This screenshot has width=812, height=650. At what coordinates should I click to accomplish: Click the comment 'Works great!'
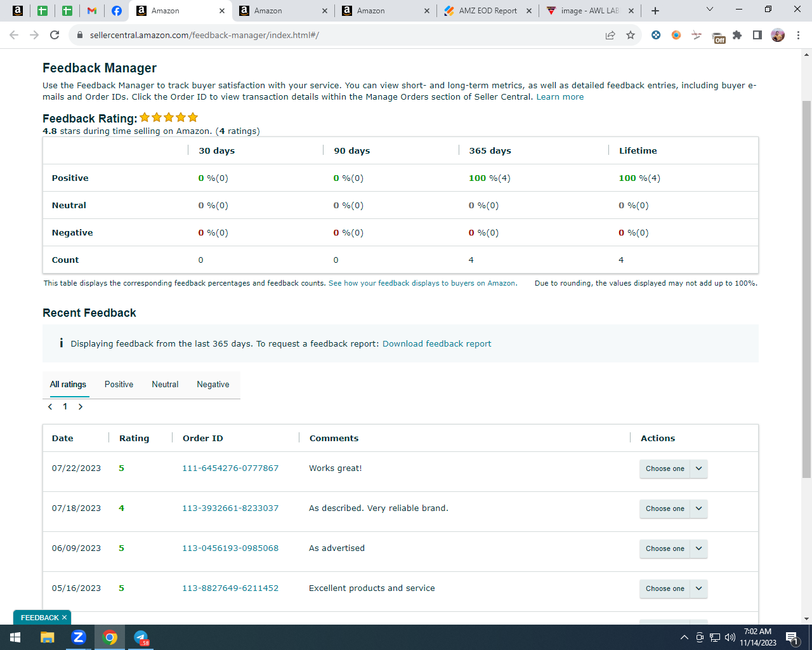[x=336, y=468]
